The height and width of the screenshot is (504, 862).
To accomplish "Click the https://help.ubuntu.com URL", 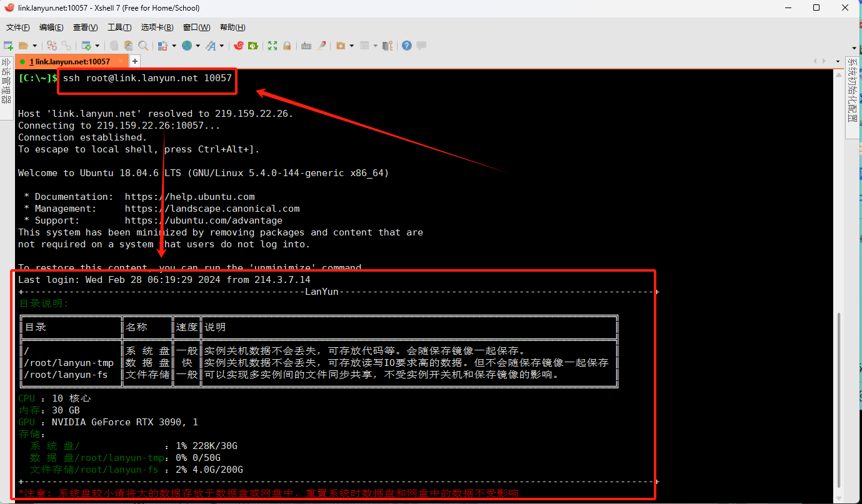I will (190, 197).
